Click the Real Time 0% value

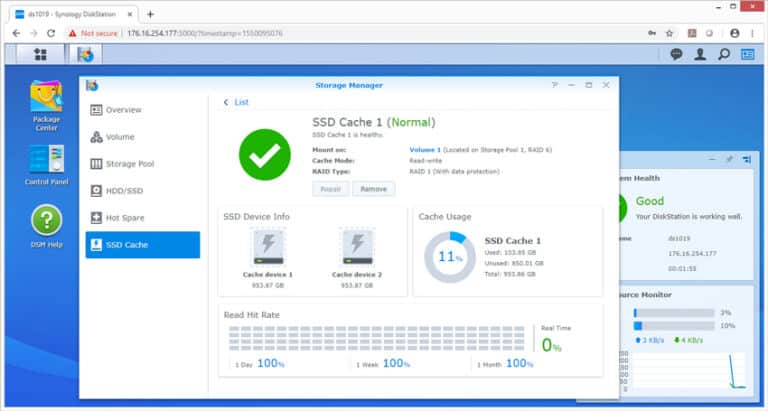552,346
